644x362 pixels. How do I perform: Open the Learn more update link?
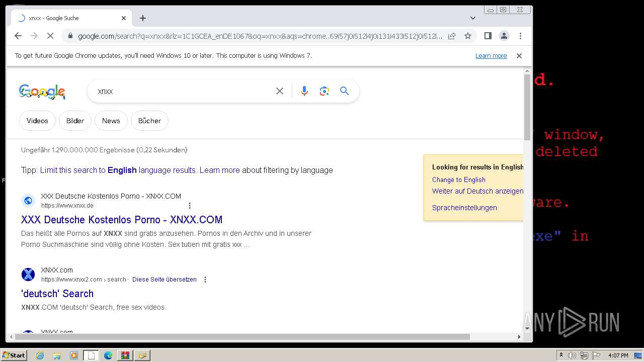(491, 56)
